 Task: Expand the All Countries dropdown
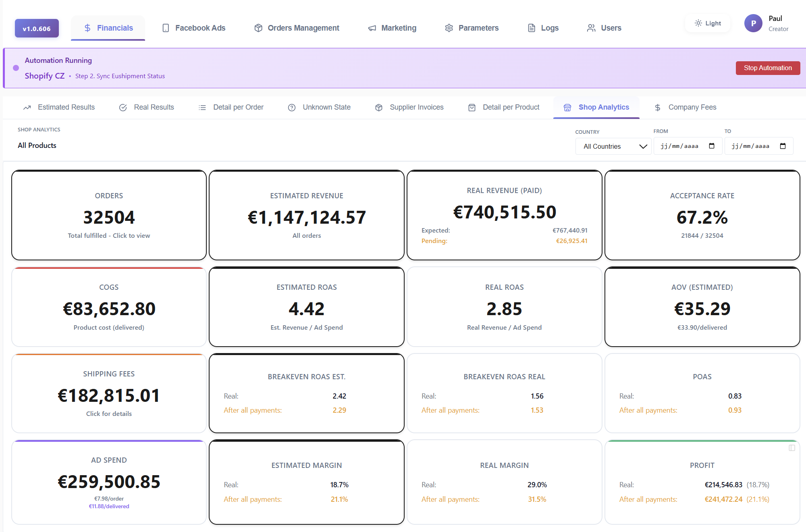point(613,146)
